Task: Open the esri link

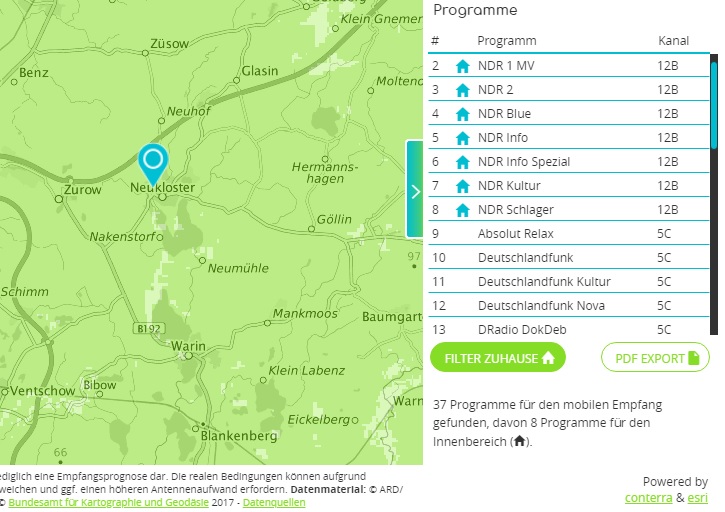Action: (696, 497)
